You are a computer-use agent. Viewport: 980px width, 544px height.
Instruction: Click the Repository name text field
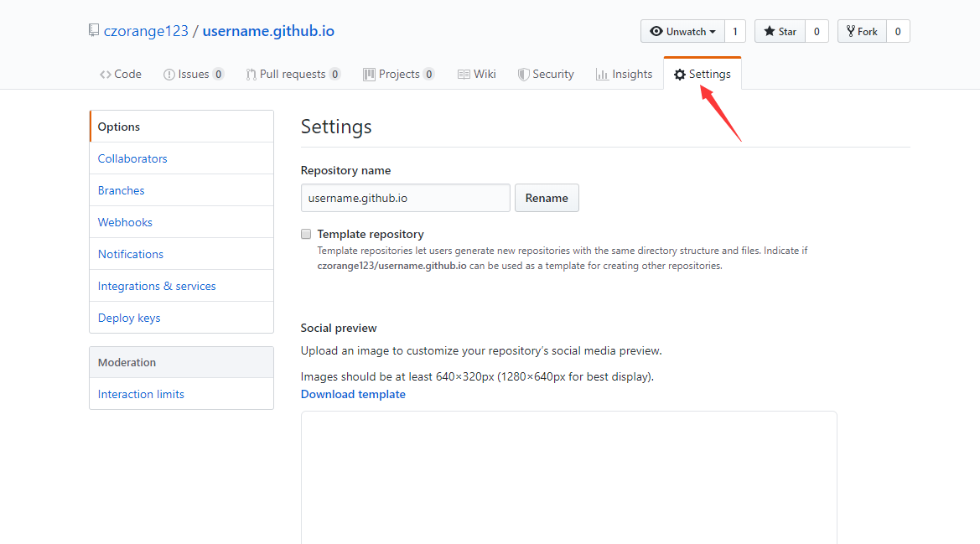click(x=405, y=198)
